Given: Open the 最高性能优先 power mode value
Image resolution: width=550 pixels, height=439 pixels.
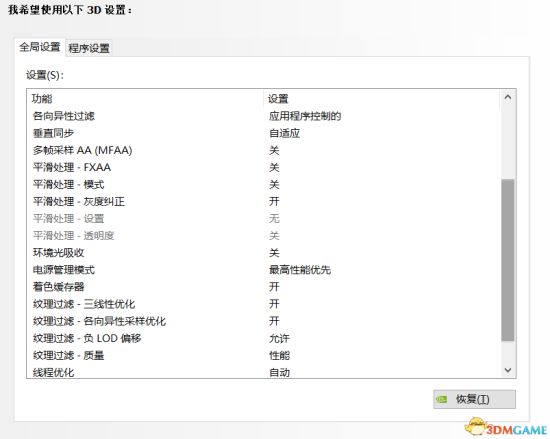Looking at the screenshot, I should pyautogui.click(x=300, y=270).
